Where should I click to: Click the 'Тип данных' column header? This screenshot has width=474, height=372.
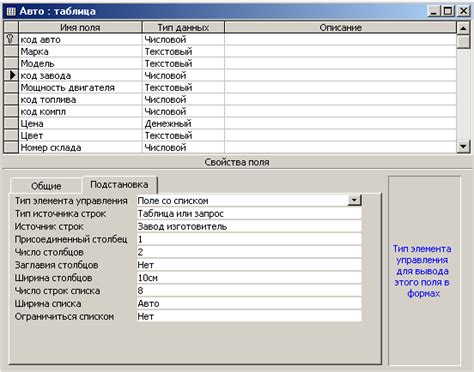183,27
